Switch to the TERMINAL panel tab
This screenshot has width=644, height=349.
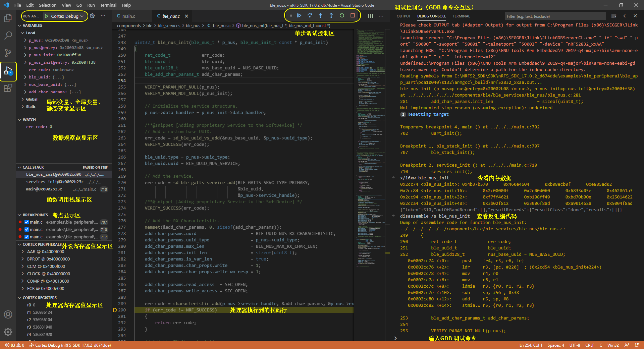(461, 16)
